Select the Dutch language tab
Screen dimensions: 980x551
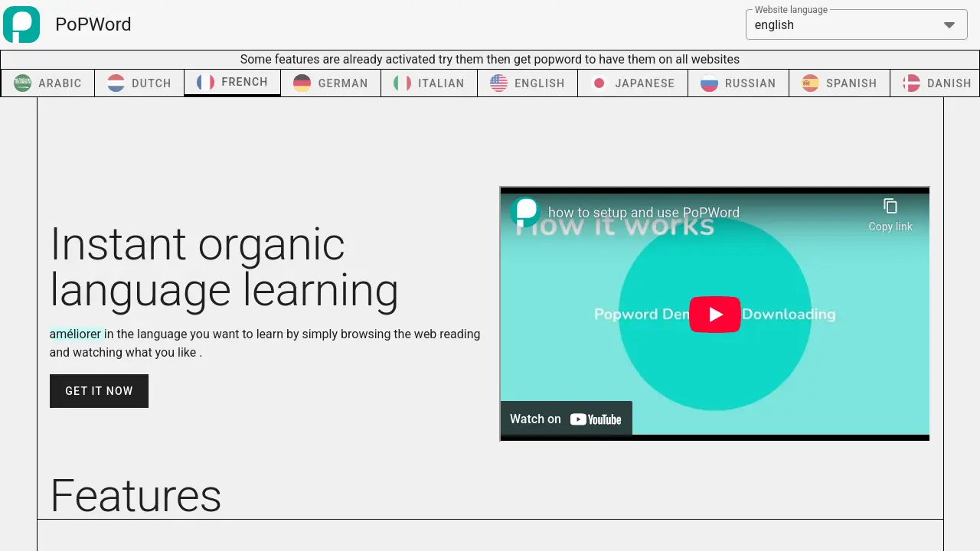pyautogui.click(x=139, y=83)
